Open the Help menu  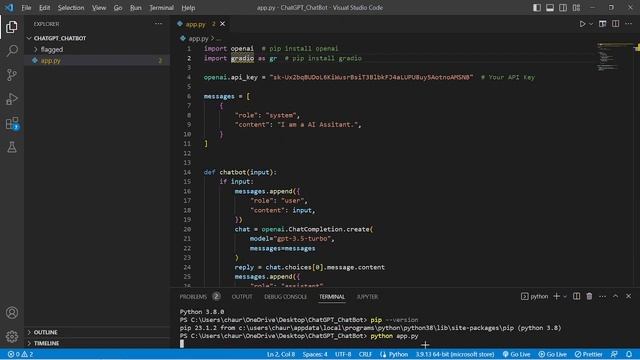188,8
